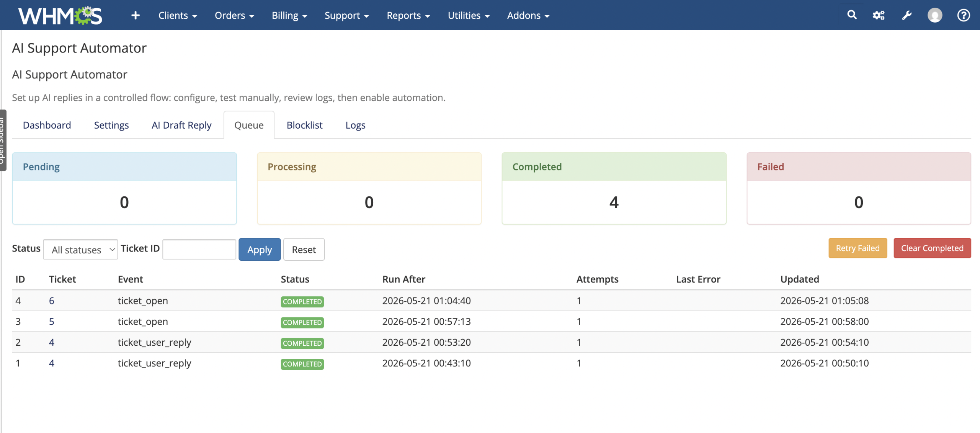Open ticket 4 link in queue row 2
Image resolution: width=980 pixels, height=433 pixels.
point(52,342)
